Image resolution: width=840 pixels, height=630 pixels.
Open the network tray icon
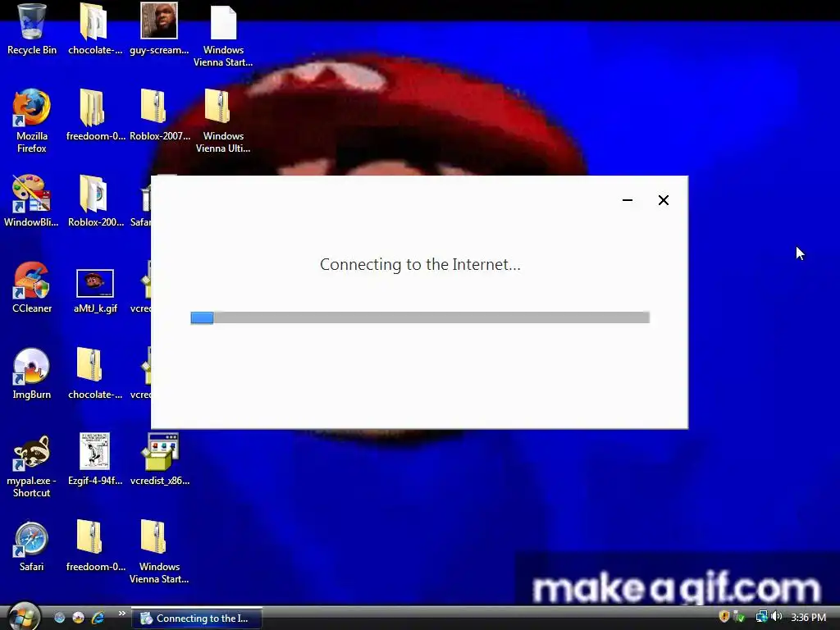(x=761, y=617)
